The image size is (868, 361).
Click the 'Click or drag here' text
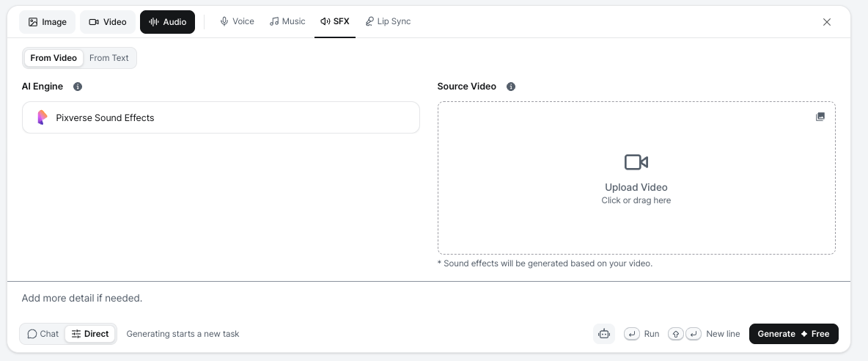pyautogui.click(x=636, y=200)
